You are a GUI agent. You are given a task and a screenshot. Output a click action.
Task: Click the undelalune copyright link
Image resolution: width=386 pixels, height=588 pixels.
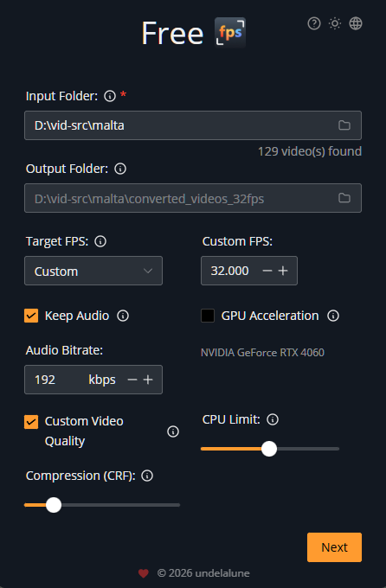(x=203, y=573)
